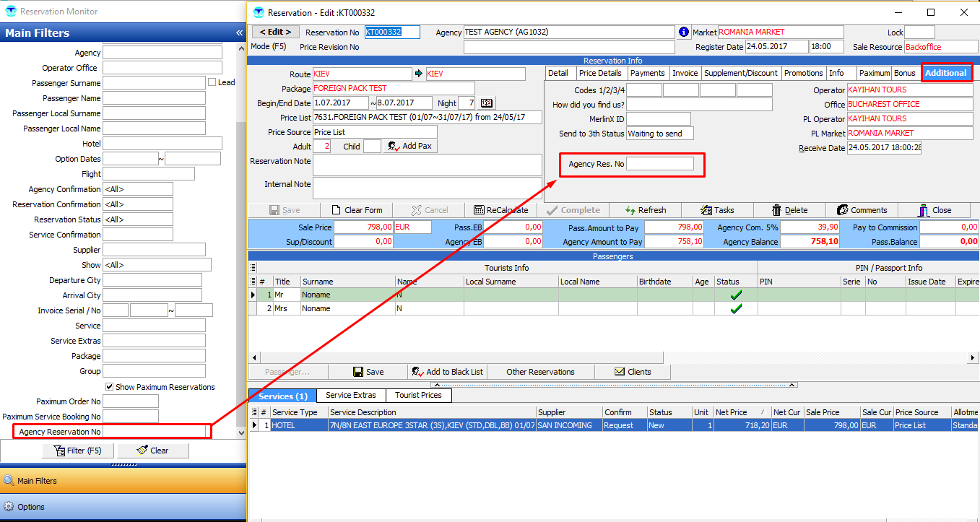
Task: Click the status checkmark for Mrs Noname
Action: [736, 309]
